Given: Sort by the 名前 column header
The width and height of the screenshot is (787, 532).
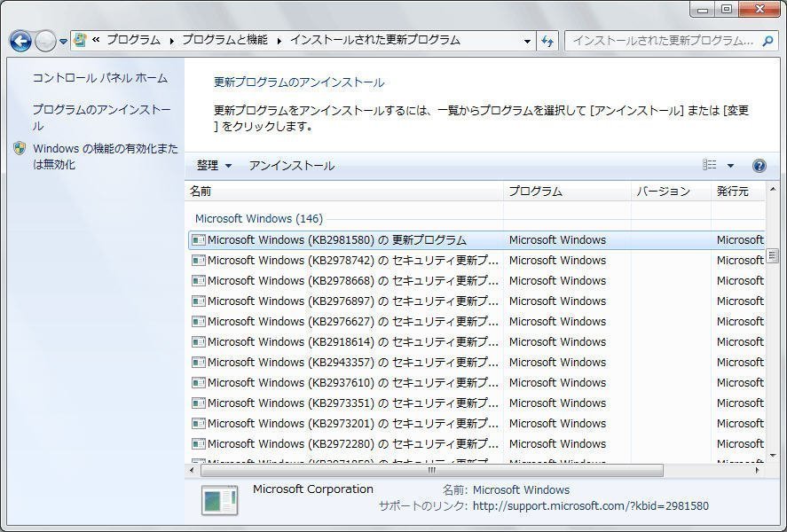Looking at the screenshot, I should tap(344, 191).
